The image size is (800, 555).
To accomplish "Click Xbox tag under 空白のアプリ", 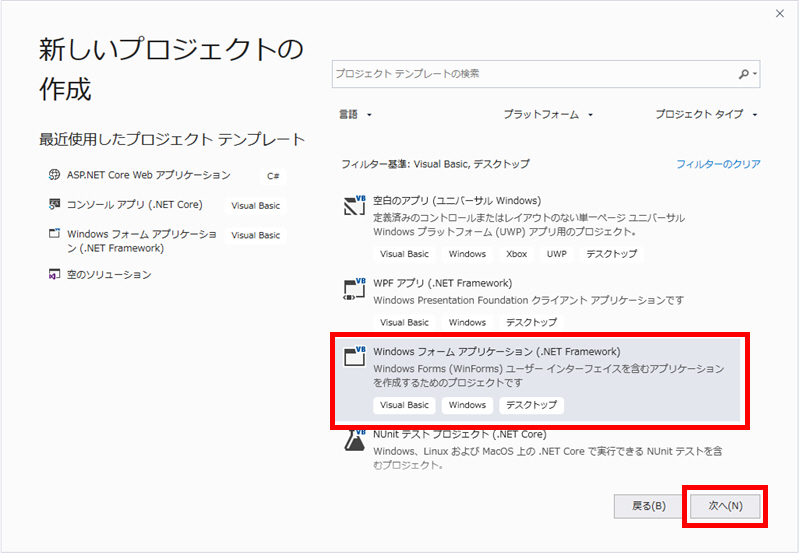I will 516,254.
